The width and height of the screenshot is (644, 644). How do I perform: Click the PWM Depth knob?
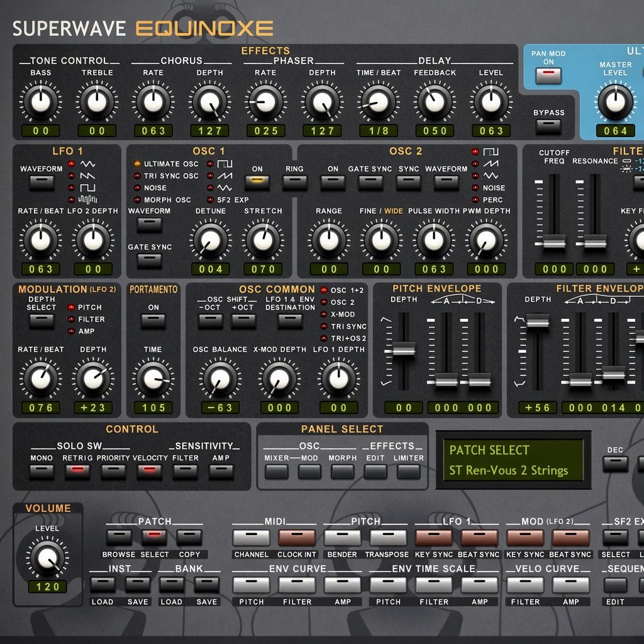pos(486,241)
